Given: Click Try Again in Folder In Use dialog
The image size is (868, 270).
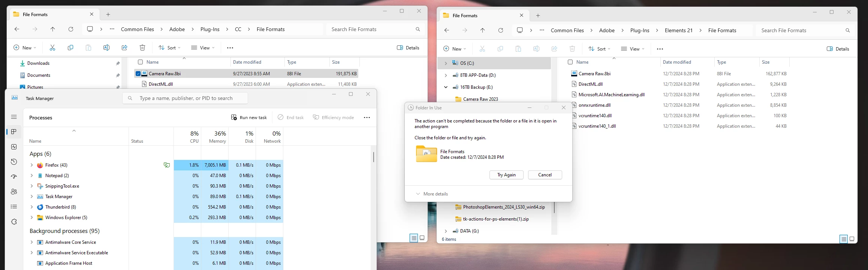Looking at the screenshot, I should (506, 175).
